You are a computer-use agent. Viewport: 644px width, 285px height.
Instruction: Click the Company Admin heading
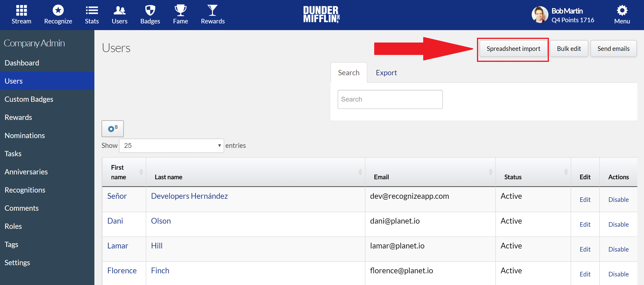34,43
